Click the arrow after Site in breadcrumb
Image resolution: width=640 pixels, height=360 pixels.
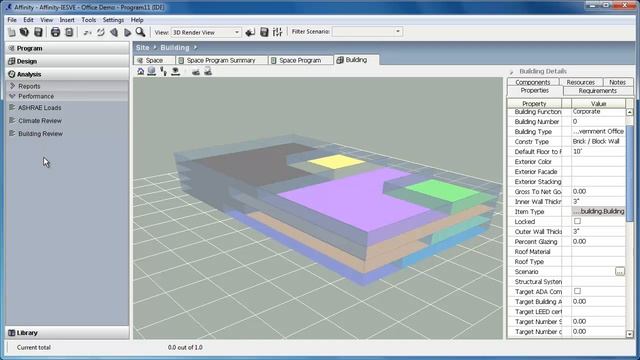[x=155, y=48]
